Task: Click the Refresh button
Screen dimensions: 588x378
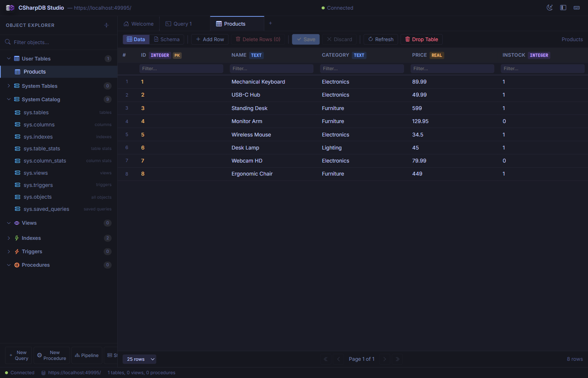Action: [x=381, y=39]
